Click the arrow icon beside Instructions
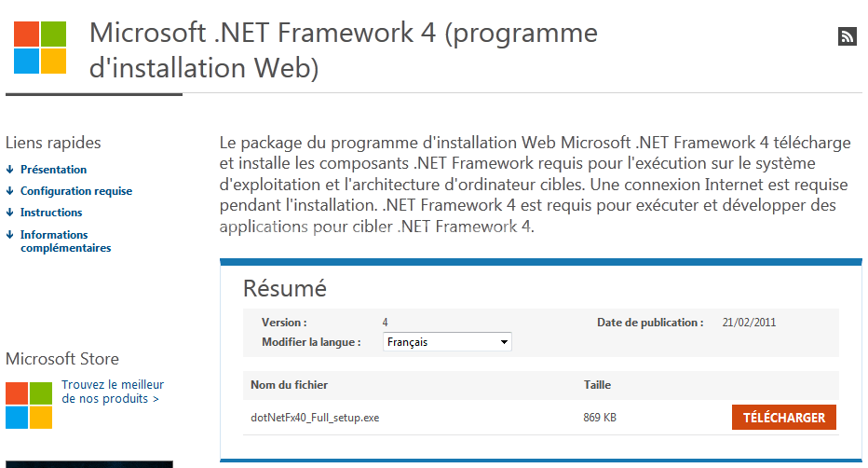Viewport: 868px width, 468px height. click(10, 213)
